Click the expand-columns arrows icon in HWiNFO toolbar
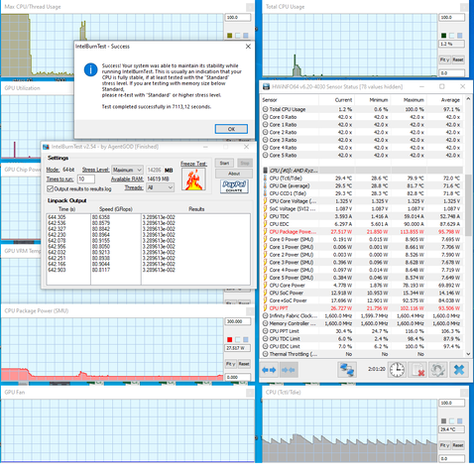The image size is (474, 476). coord(269,370)
